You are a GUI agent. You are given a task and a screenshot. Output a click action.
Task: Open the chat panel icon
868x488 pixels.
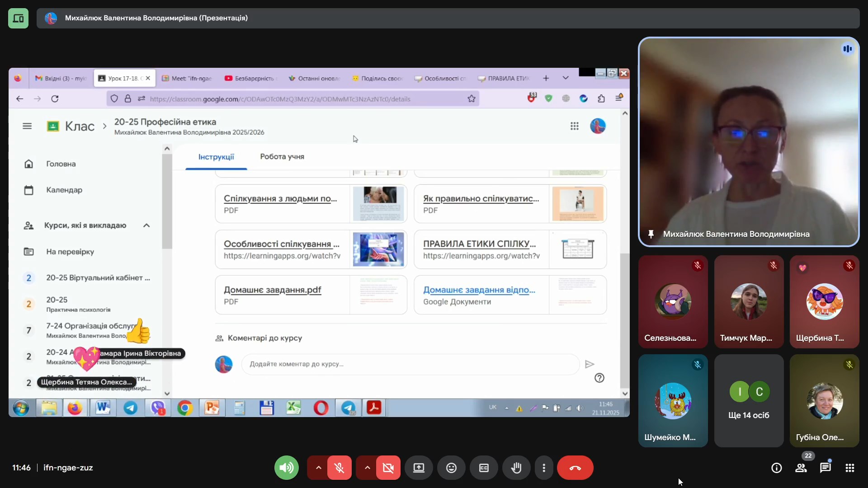(x=826, y=468)
